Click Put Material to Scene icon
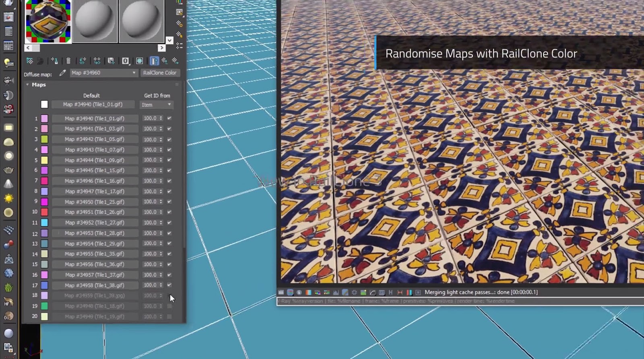 tap(41, 61)
